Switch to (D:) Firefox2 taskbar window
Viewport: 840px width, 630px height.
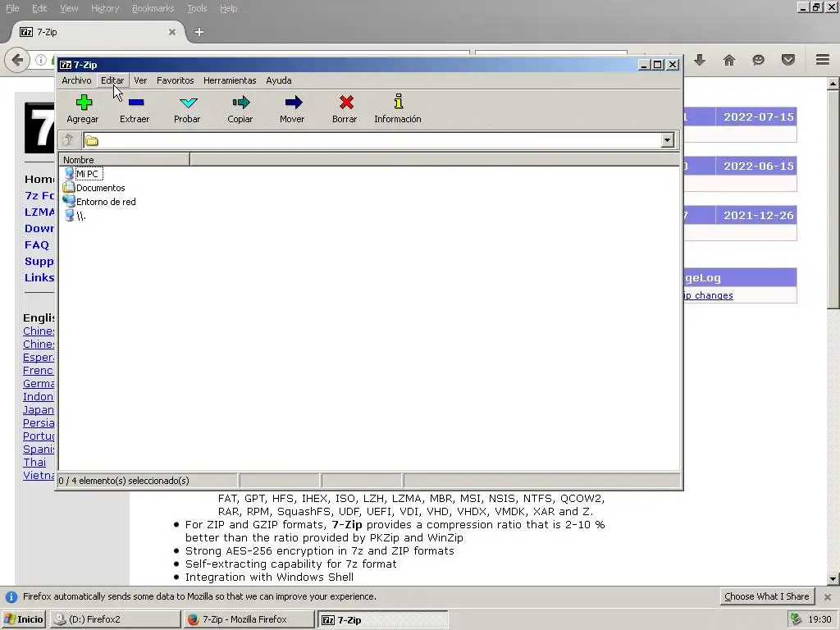[x=115, y=619]
